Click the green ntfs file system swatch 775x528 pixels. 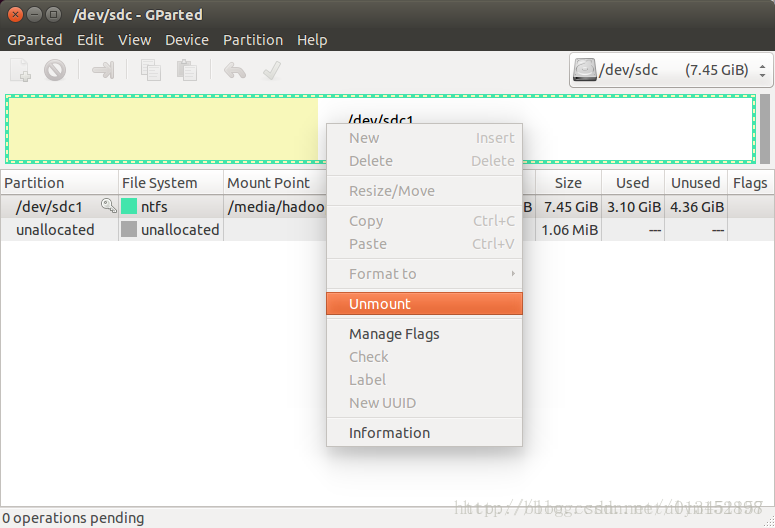tap(129, 206)
